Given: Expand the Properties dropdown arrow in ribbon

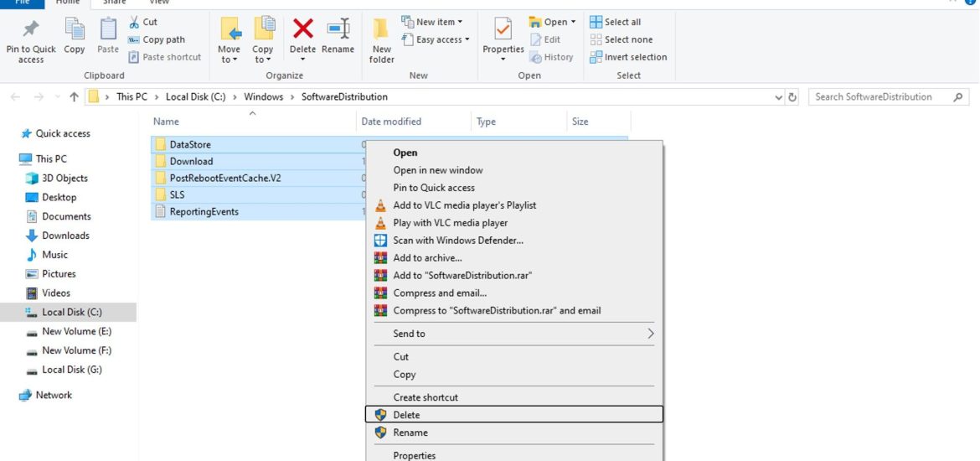Looking at the screenshot, I should 503,60.
